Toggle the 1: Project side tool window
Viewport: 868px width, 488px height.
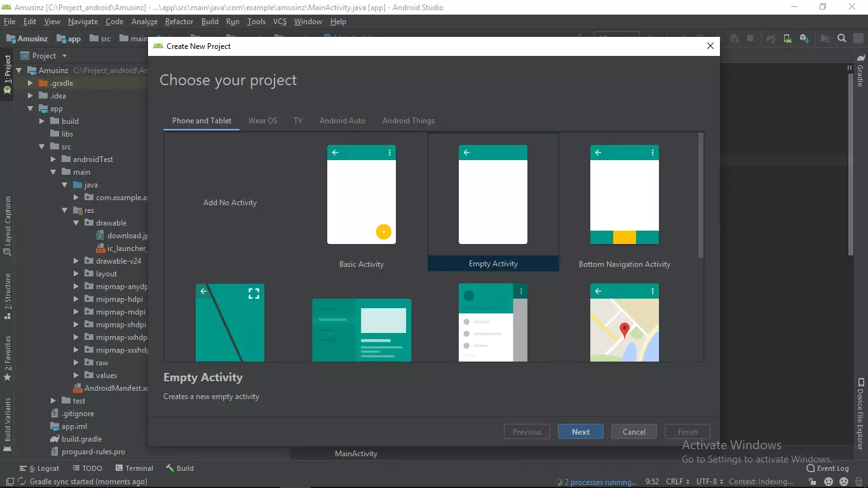pos(8,74)
